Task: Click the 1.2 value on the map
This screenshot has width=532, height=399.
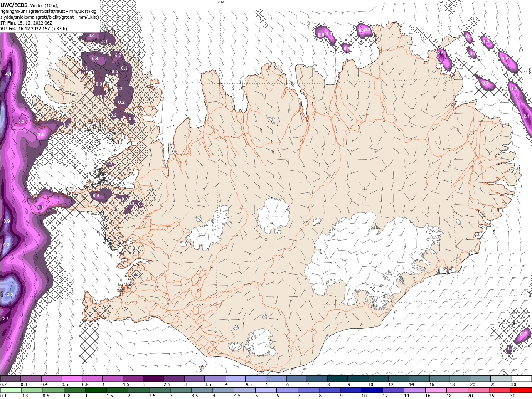Action: pos(514,89)
